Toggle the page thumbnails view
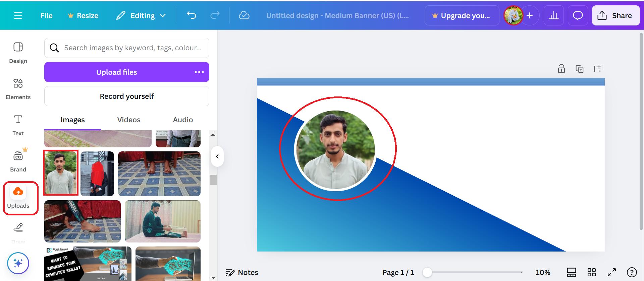This screenshot has height=281, width=644. 572,272
